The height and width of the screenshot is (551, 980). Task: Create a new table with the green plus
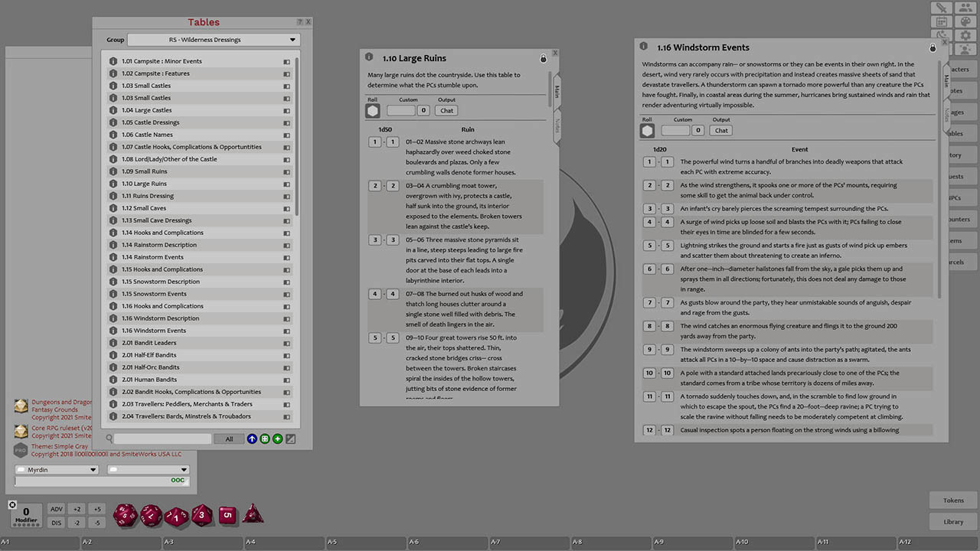277,439
